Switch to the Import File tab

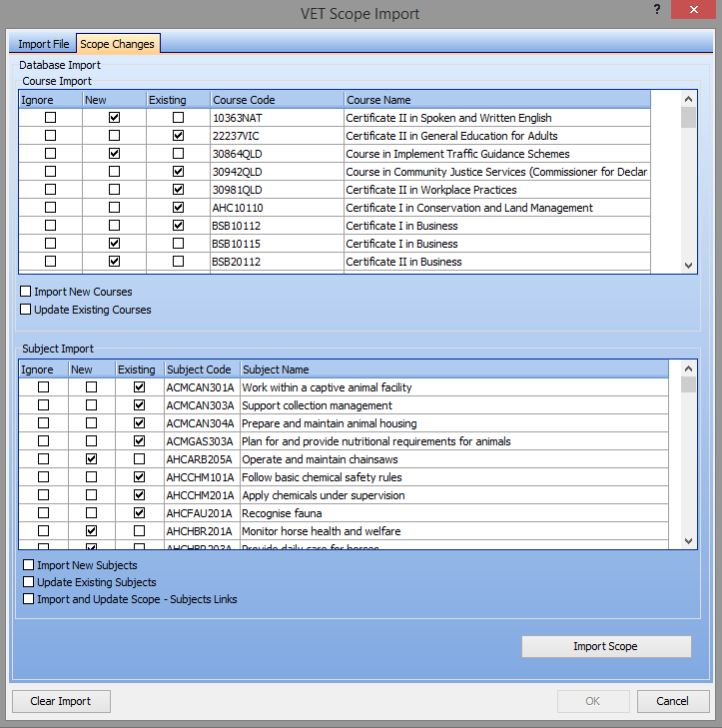click(x=44, y=44)
